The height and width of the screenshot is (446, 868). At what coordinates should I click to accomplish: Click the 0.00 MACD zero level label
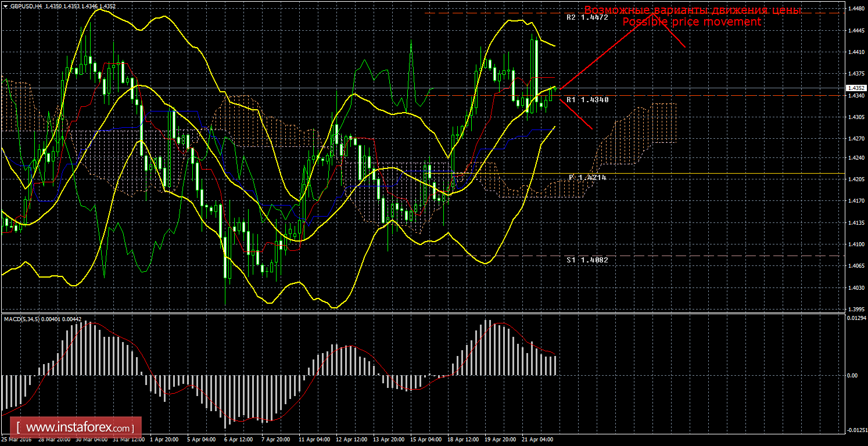[x=853, y=376]
